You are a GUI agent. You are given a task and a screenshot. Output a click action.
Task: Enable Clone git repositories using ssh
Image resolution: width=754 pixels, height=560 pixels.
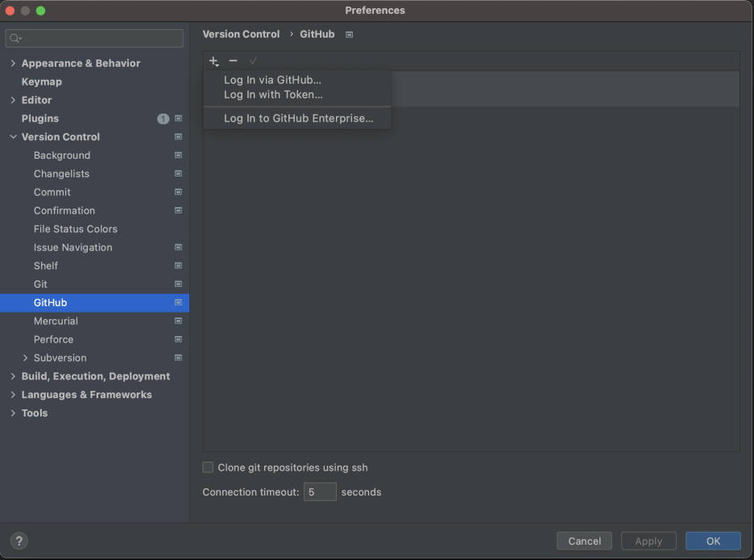coord(208,467)
